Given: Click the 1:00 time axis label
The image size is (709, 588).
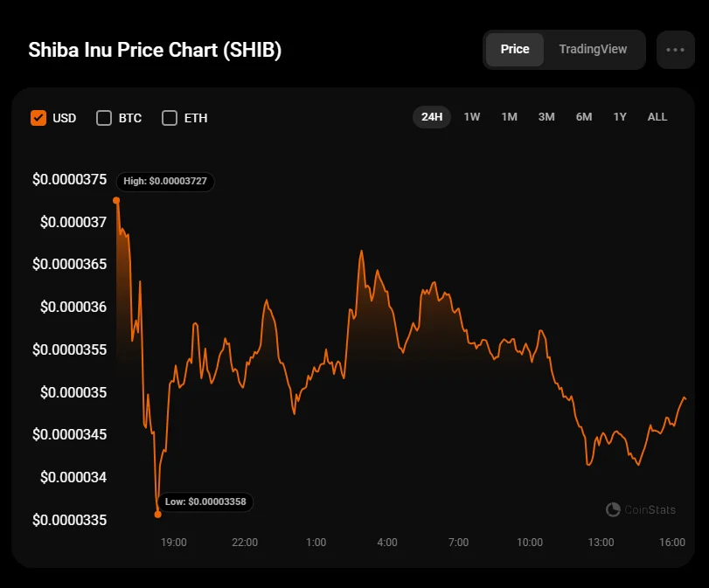Looking at the screenshot, I should click(316, 543).
